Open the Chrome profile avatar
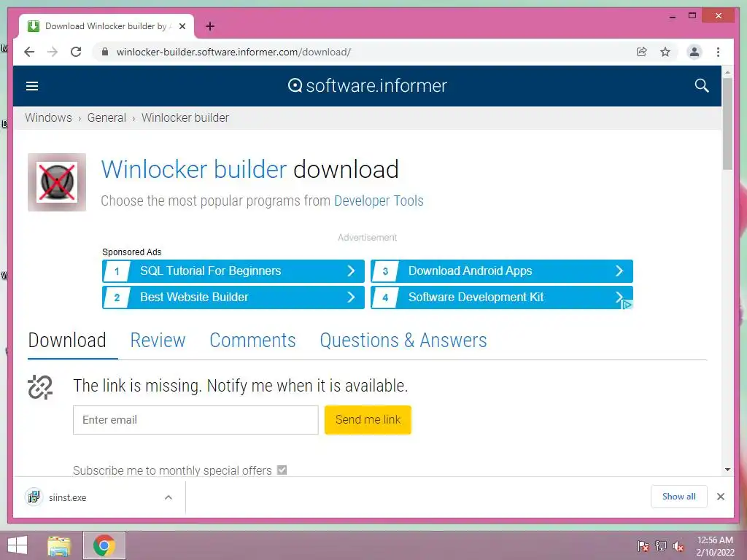This screenshot has height=560, width=747. pyautogui.click(x=694, y=52)
